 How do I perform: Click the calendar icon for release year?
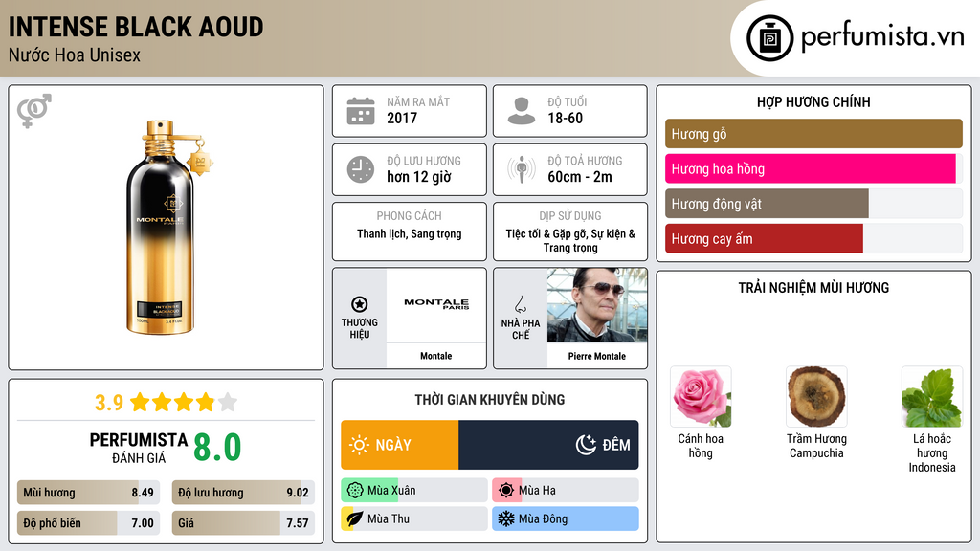(x=361, y=111)
